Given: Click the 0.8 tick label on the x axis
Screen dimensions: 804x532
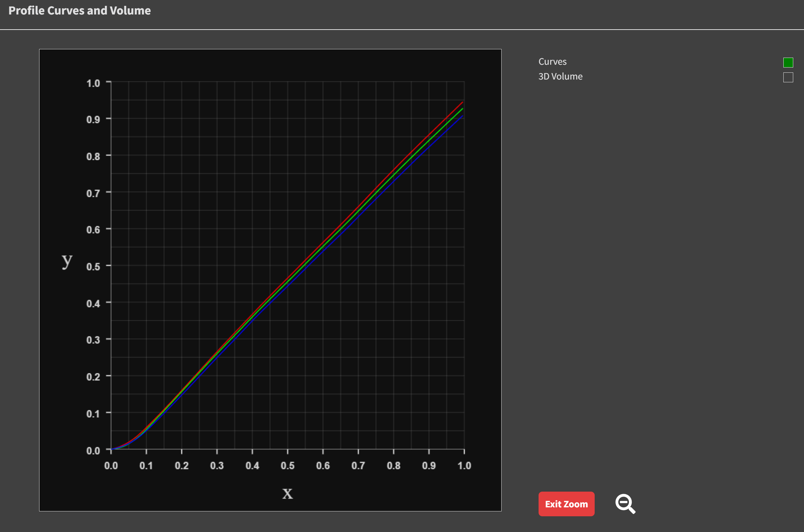Looking at the screenshot, I should click(x=393, y=465).
